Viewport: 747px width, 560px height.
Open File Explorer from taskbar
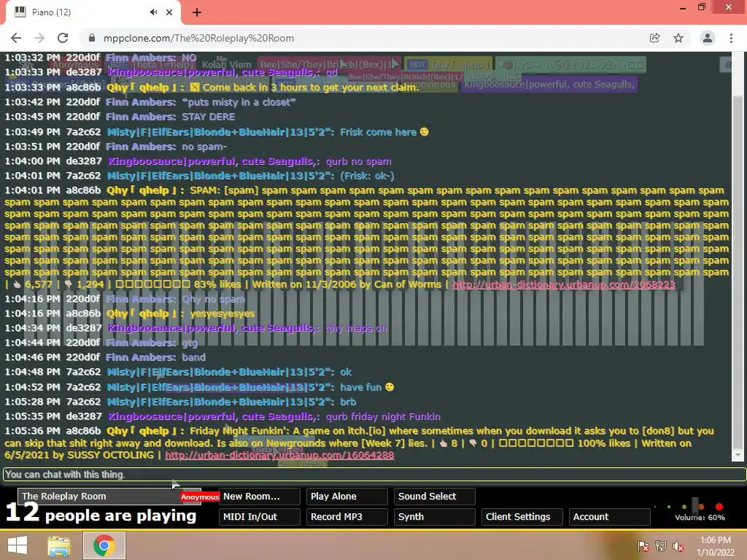[x=59, y=545]
